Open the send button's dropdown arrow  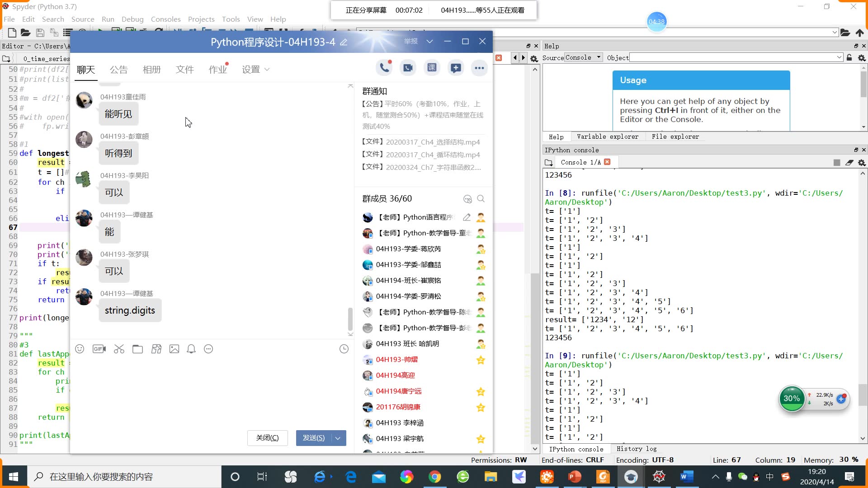pyautogui.click(x=337, y=438)
